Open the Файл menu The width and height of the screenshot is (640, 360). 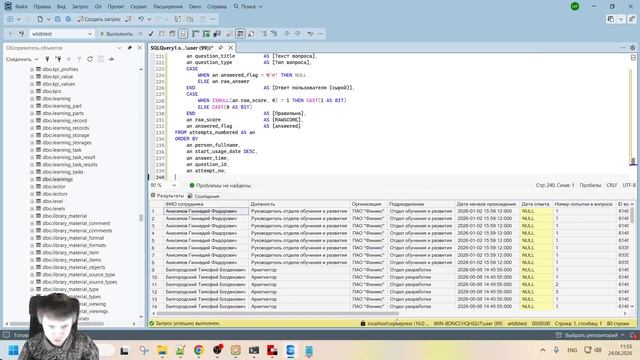point(21,7)
